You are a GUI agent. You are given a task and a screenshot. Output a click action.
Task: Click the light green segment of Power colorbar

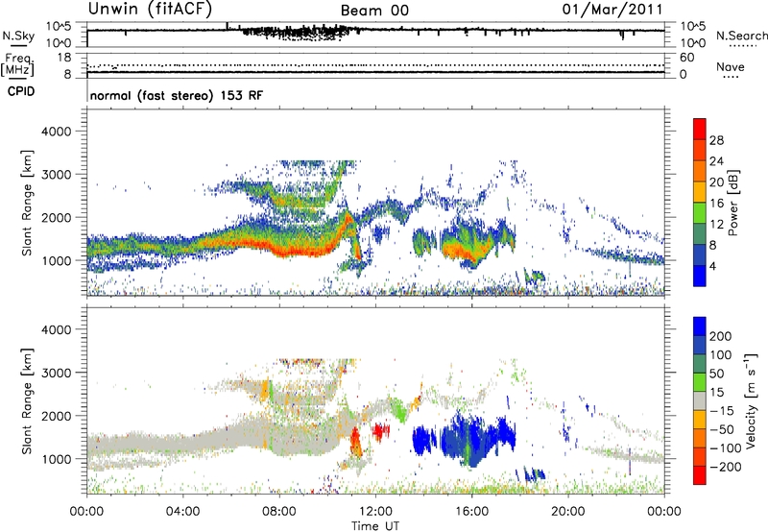(700, 213)
